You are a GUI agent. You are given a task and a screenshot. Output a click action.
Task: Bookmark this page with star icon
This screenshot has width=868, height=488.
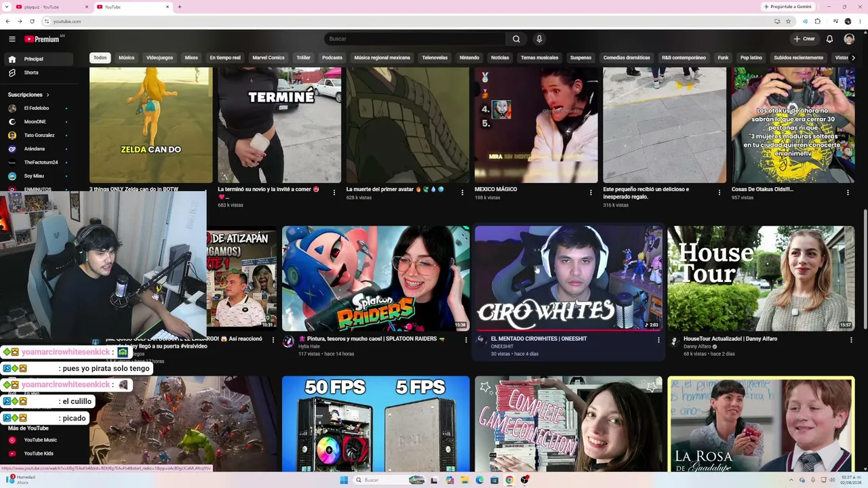(788, 21)
